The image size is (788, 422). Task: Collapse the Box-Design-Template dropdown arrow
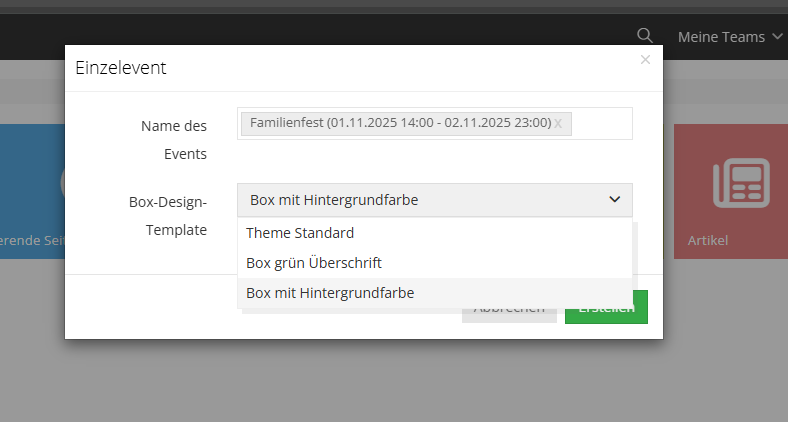click(615, 199)
